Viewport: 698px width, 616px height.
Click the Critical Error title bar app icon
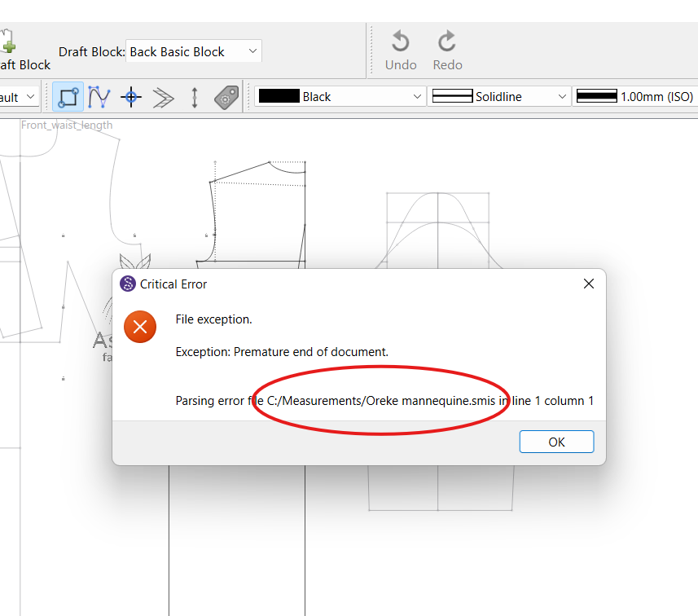pyautogui.click(x=127, y=284)
